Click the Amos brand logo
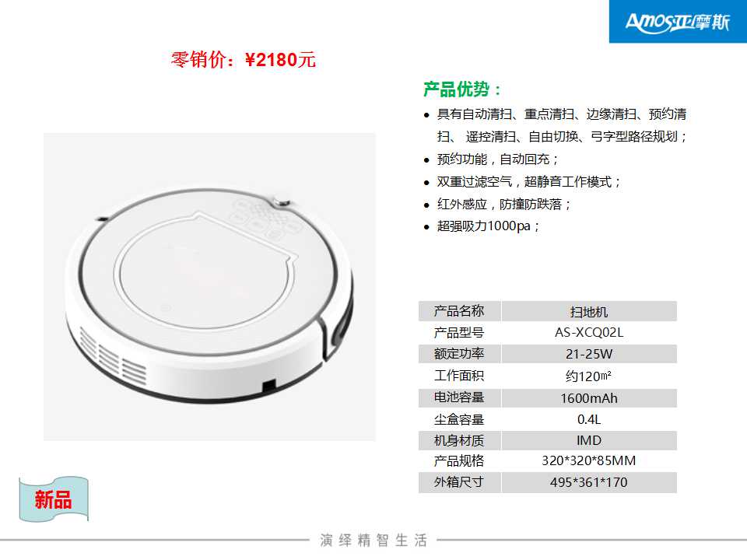The image size is (747, 560). 678,22
